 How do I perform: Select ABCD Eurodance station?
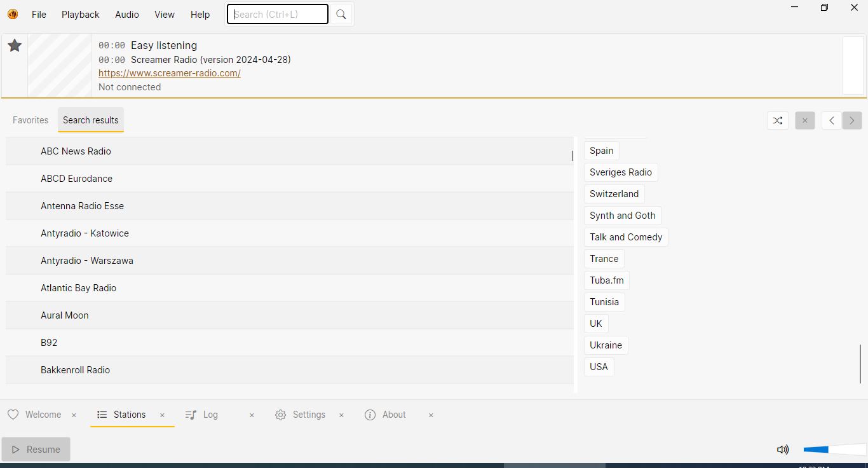tap(290, 179)
